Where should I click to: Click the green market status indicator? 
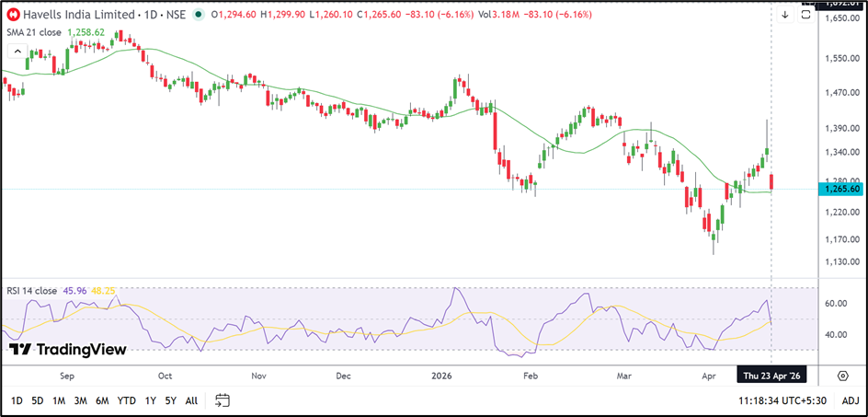[x=199, y=16]
